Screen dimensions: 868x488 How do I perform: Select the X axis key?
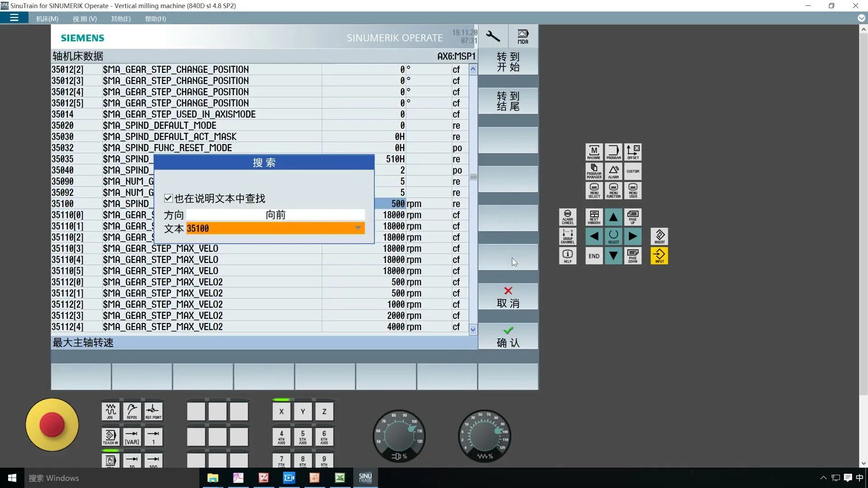pyautogui.click(x=281, y=411)
